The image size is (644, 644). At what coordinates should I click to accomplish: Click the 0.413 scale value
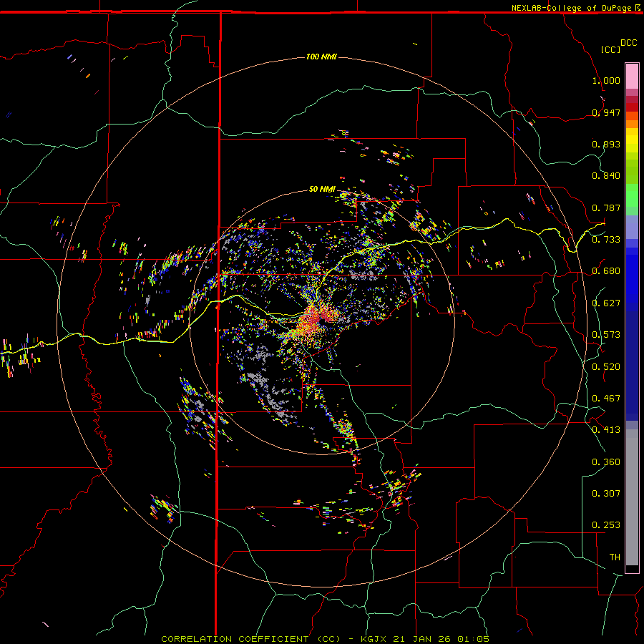click(x=606, y=429)
